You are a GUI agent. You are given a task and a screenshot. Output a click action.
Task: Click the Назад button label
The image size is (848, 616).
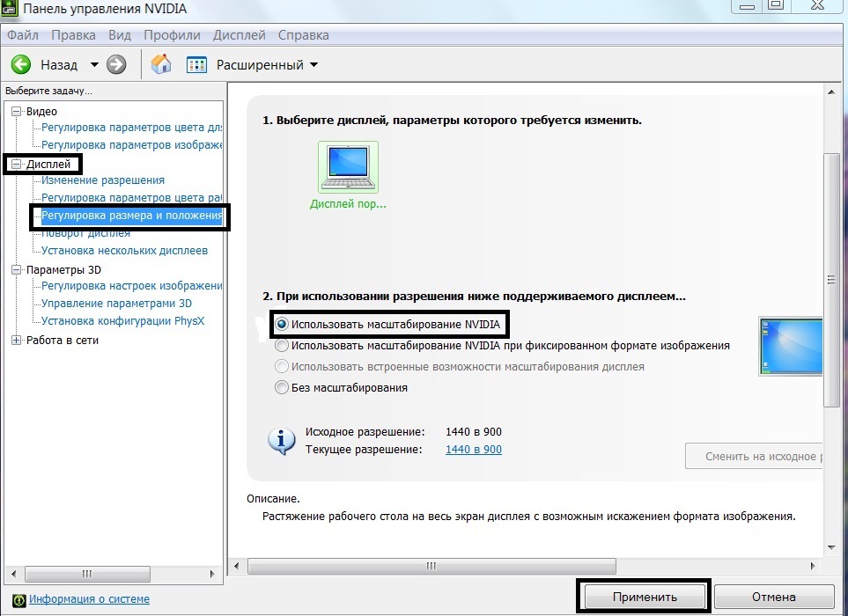point(59,65)
